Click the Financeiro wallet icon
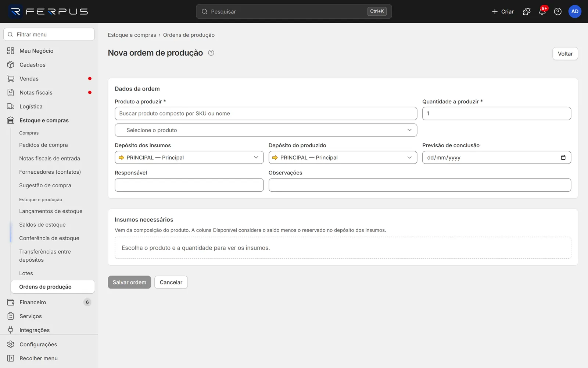 11,302
